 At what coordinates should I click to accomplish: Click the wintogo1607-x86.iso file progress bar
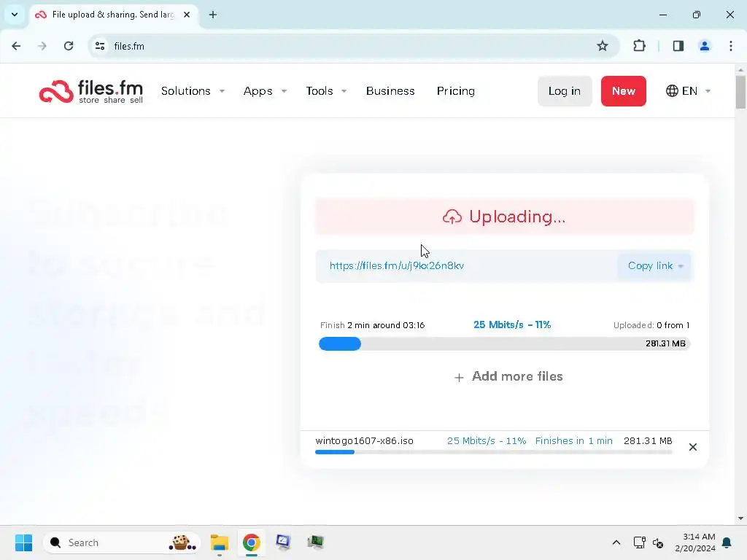click(494, 452)
